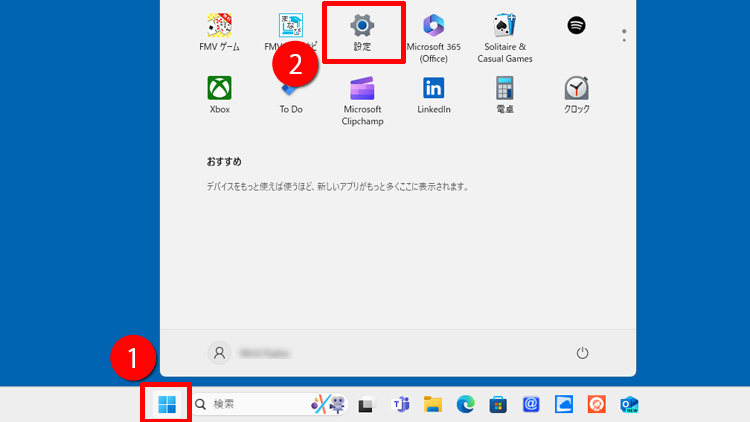The width and height of the screenshot is (750, 422).
Task: Launch Microsoft Edge from taskbar
Action: (465, 405)
